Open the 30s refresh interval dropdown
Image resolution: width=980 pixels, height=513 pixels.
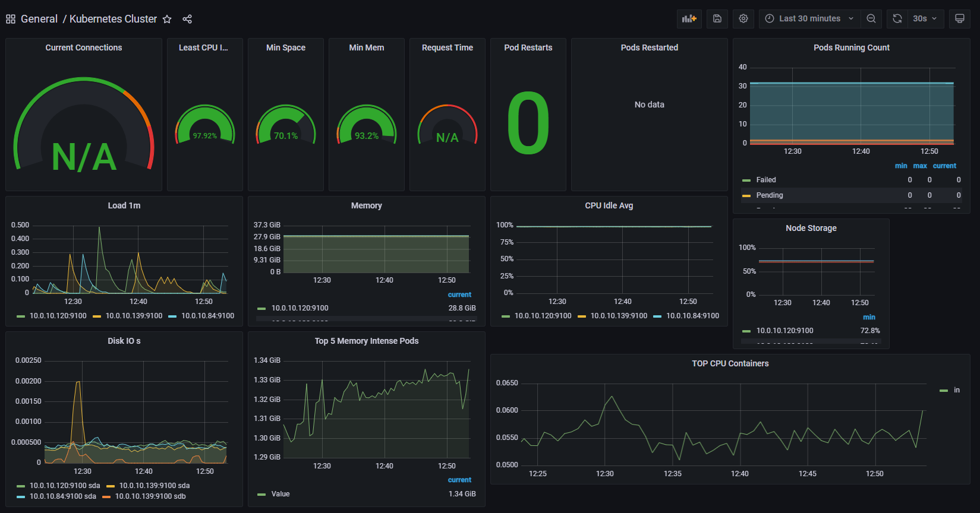click(x=925, y=18)
